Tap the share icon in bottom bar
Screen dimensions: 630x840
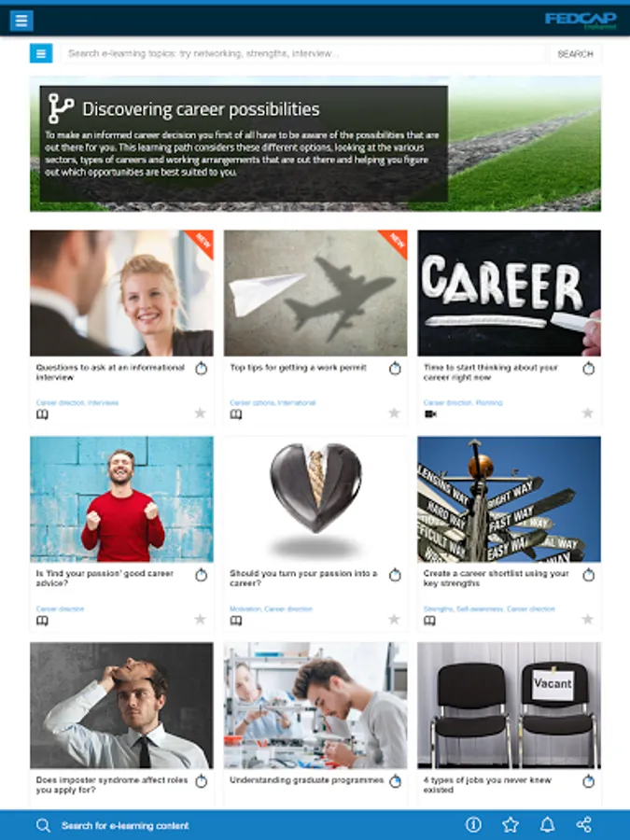pyautogui.click(x=584, y=824)
